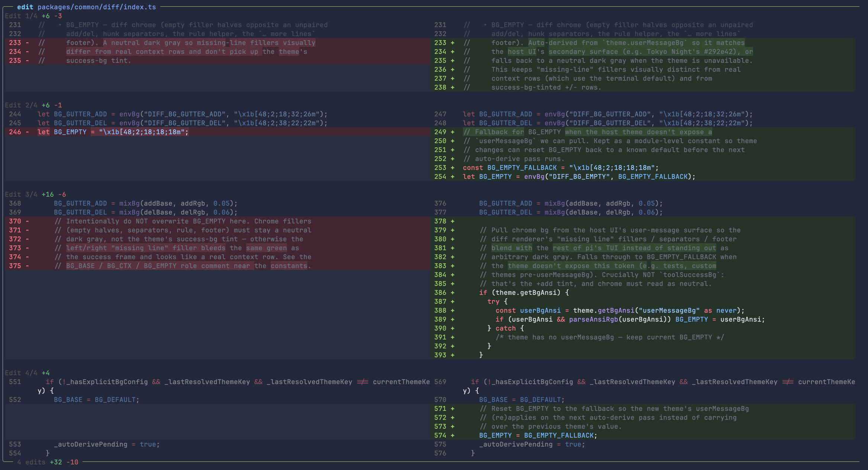This screenshot has height=470, width=868.
Task: Click added line 388 userBgAnsi const
Action: 620,310
